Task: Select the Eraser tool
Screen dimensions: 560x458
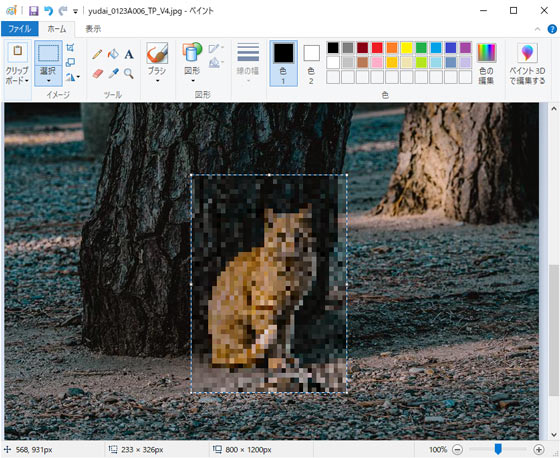Action: (x=97, y=74)
